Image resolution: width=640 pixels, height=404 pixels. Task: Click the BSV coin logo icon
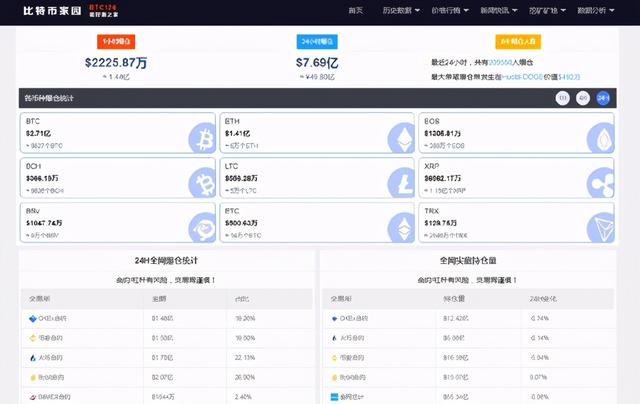[202, 228]
